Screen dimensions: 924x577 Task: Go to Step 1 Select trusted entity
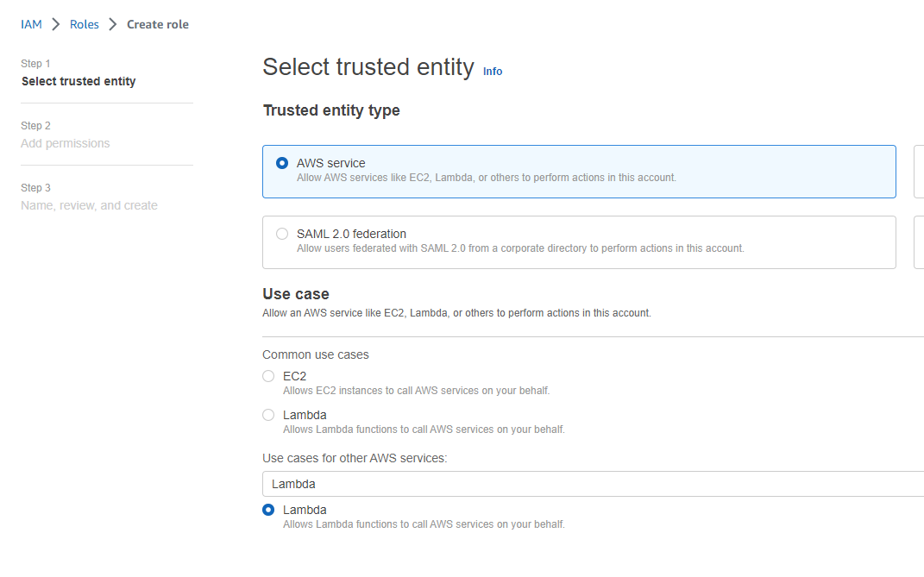tap(79, 81)
